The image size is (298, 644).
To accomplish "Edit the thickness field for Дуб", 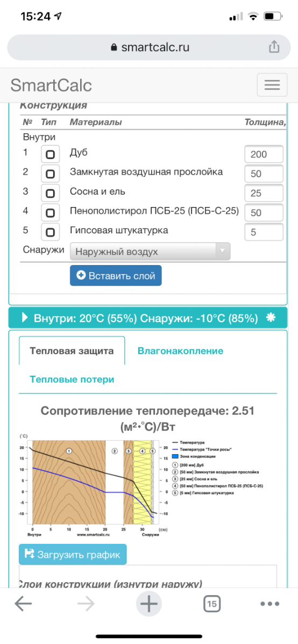I will [264, 154].
